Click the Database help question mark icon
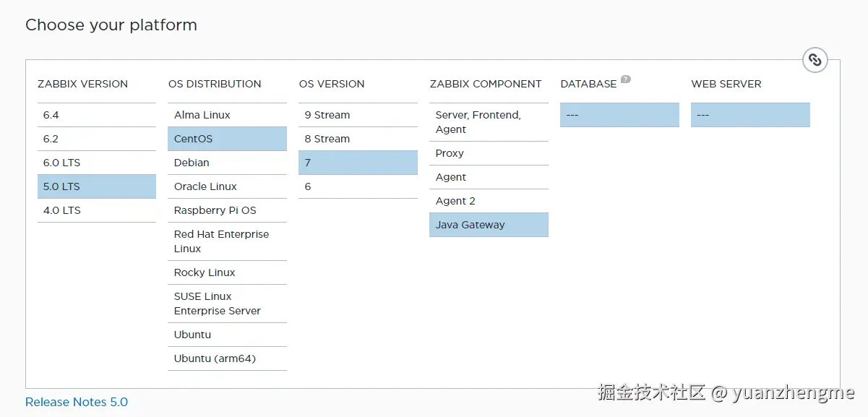868x417 pixels. 626,79
